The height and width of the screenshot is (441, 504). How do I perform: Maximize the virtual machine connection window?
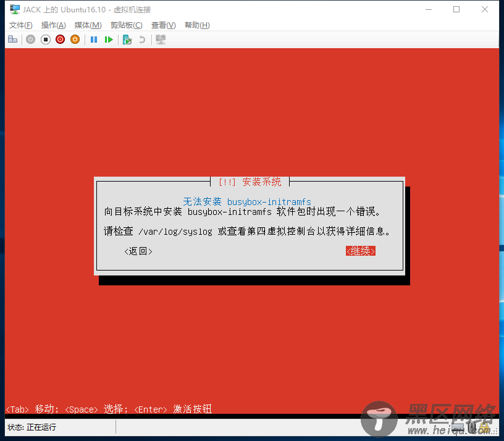[456, 9]
